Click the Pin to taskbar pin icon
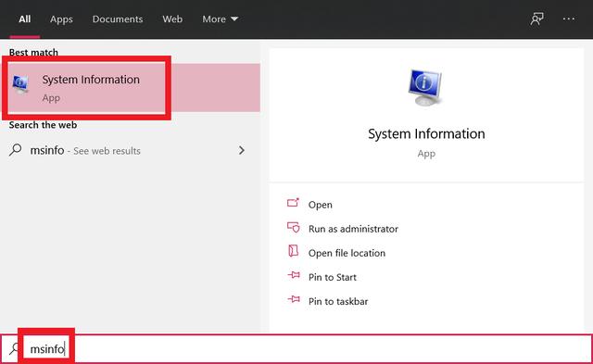Viewport: 593px width, 364px height. 294,300
